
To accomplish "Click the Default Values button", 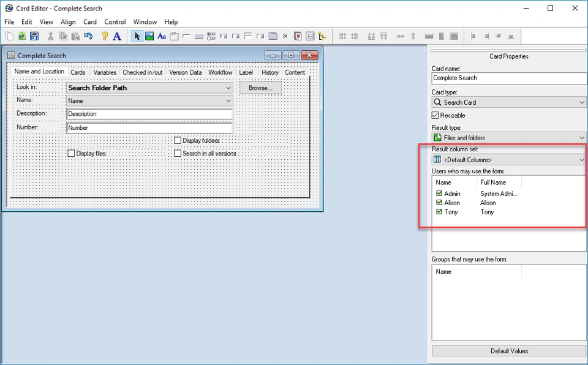I will point(508,350).
